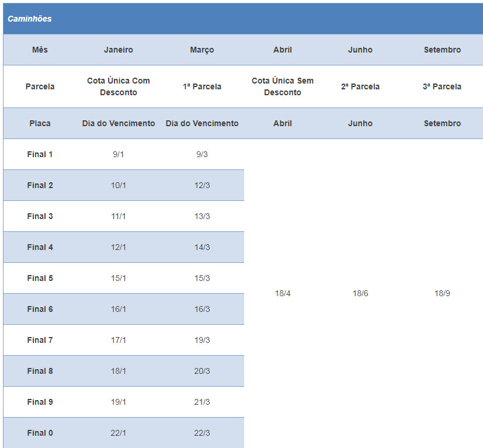Select Cota Única Sem Desconto cell

(283, 86)
